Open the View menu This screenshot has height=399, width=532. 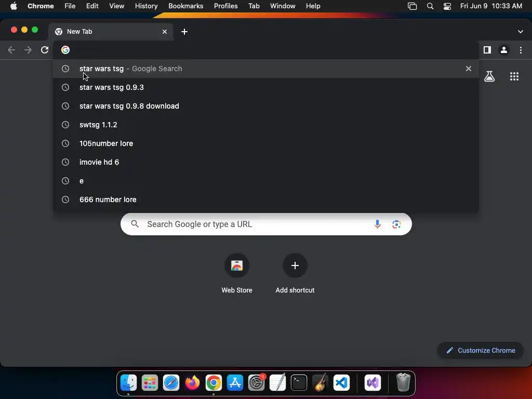(116, 6)
